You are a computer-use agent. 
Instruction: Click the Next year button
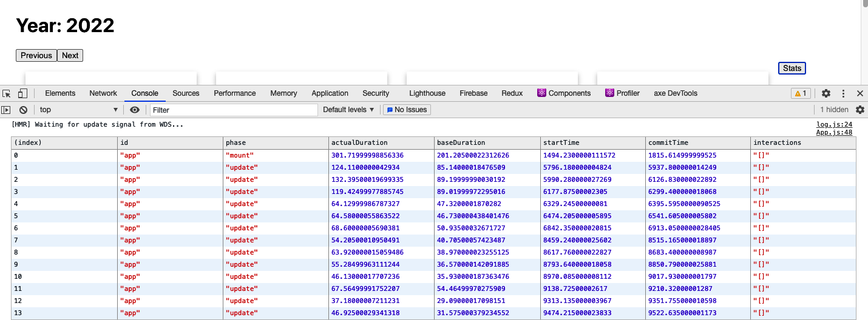coord(70,56)
